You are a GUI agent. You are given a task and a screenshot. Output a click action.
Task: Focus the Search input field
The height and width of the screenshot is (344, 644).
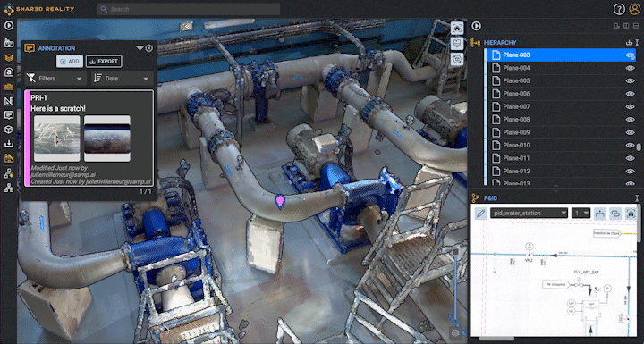coord(189,9)
